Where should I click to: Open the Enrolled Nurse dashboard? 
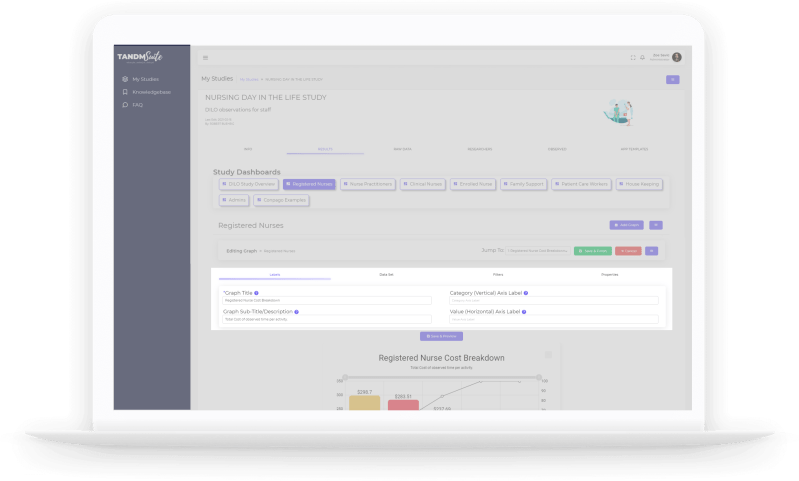click(473, 184)
